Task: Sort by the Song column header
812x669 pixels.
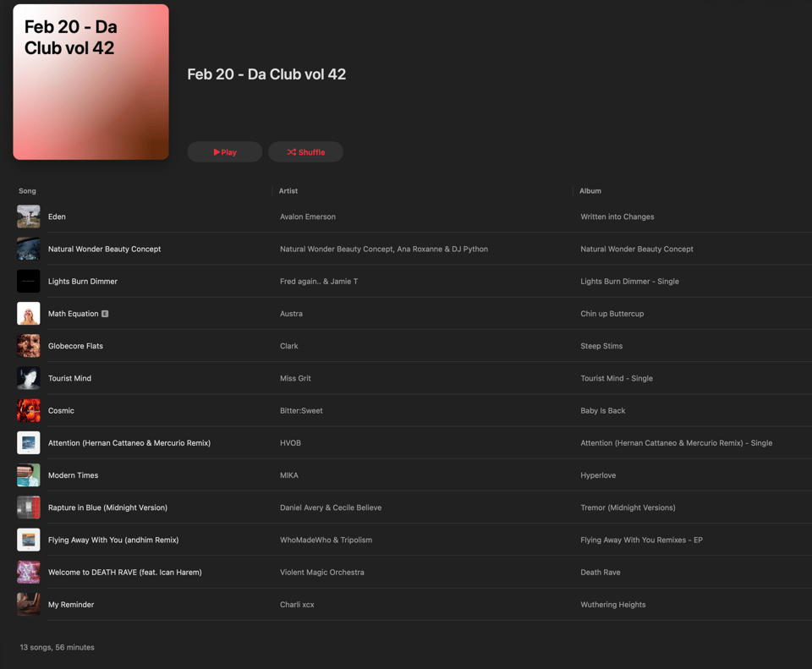Action: tap(27, 190)
